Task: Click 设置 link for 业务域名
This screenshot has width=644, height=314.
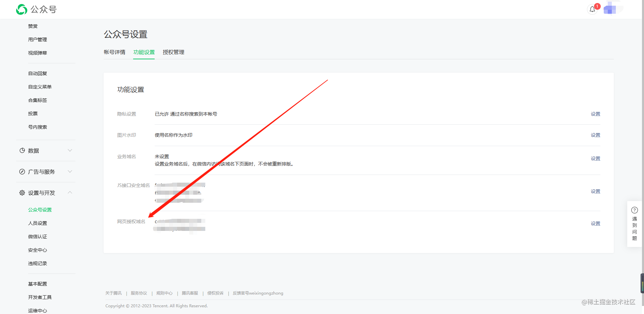Action: [595, 159]
